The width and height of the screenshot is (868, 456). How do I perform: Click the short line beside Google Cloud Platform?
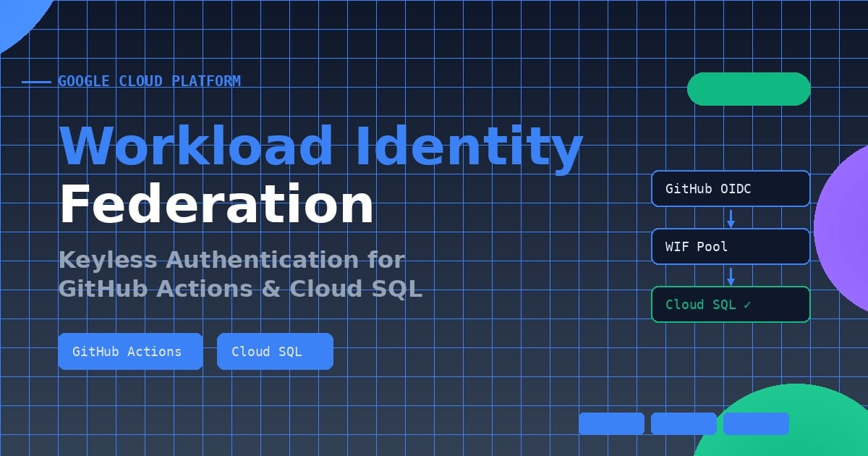click(x=36, y=82)
